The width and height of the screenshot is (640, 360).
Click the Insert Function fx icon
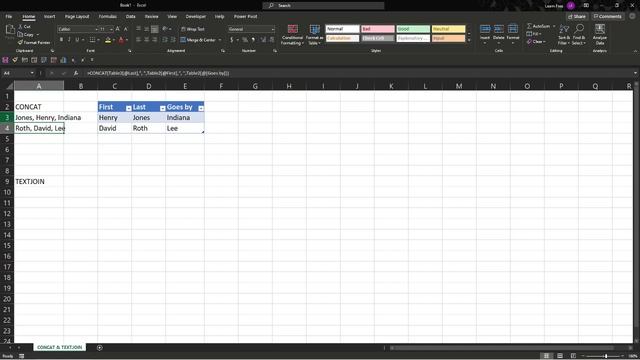(76, 73)
